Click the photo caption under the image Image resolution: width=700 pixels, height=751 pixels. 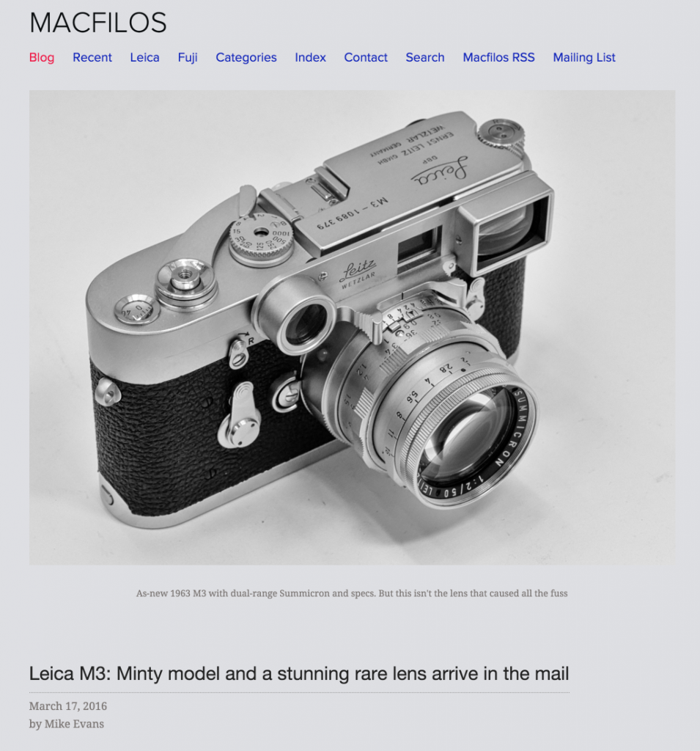pos(352,593)
